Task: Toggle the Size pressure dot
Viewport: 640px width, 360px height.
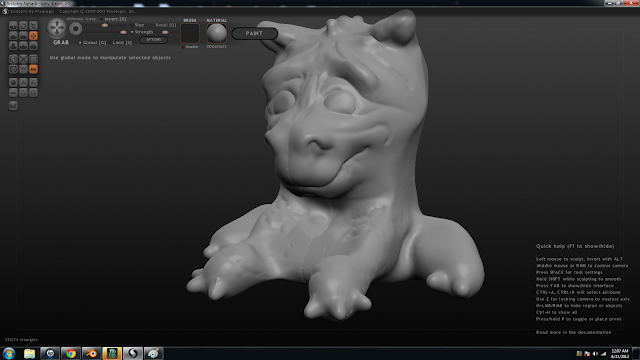Action: tap(131, 25)
